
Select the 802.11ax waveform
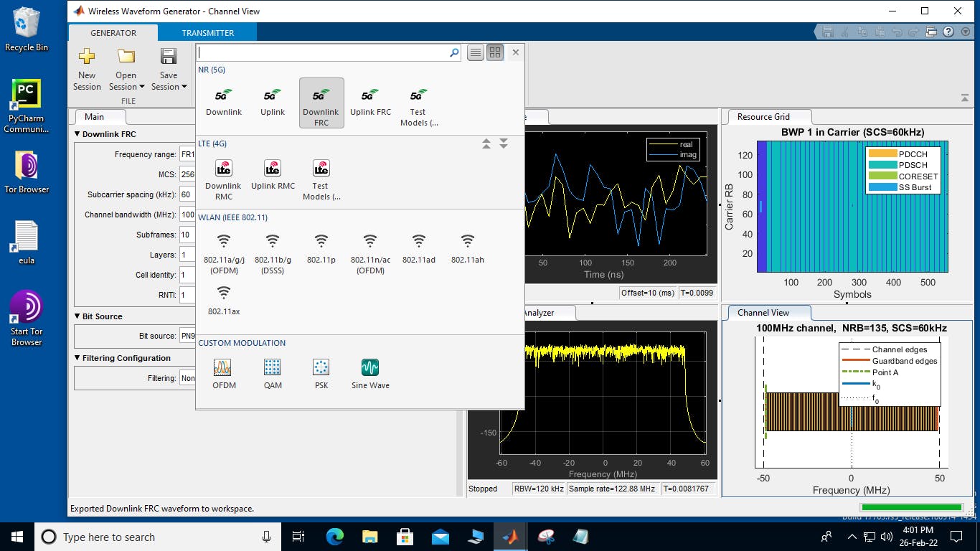[224, 301]
